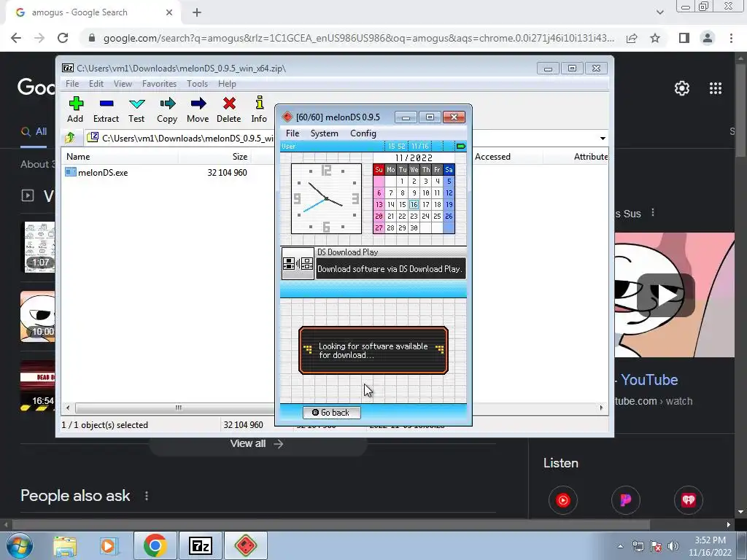Image resolution: width=747 pixels, height=560 pixels.
Task: Go back a page in Chrome
Action: click(x=16, y=38)
